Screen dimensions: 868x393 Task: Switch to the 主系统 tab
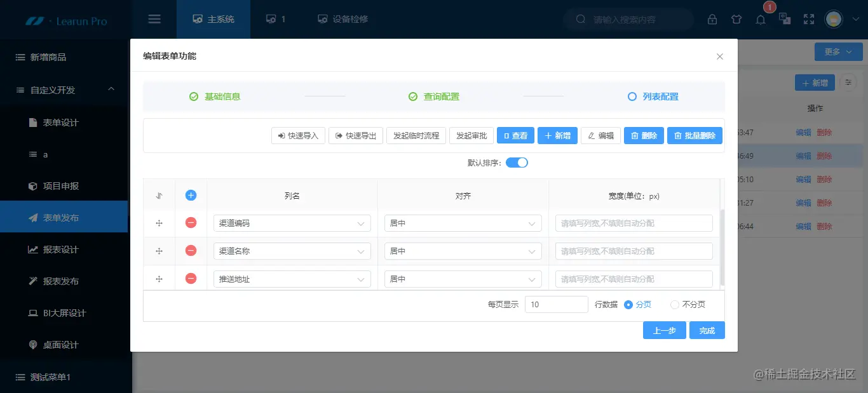(214, 19)
